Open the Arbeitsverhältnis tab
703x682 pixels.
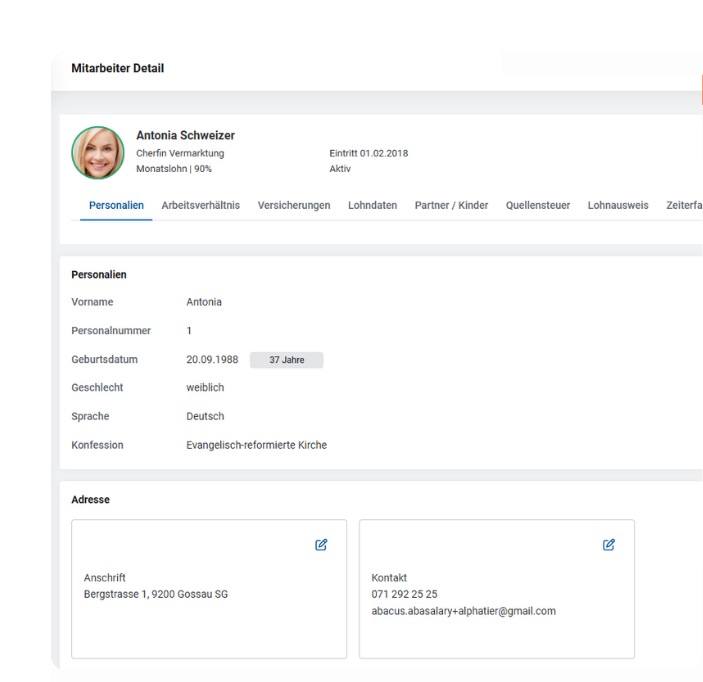[200, 205]
